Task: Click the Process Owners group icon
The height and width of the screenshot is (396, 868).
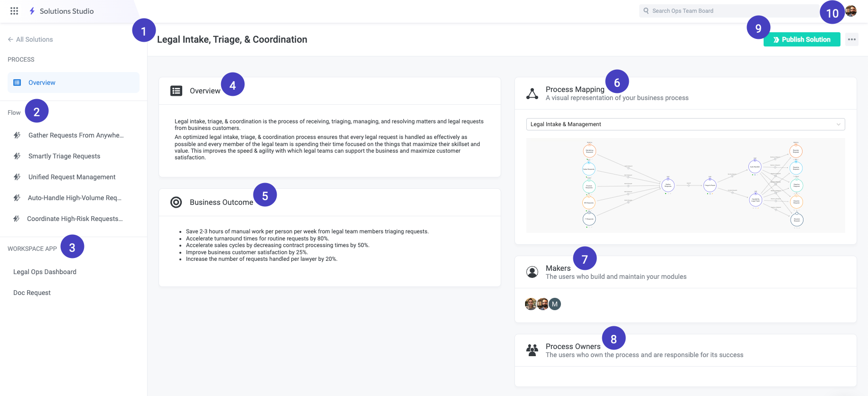Action: click(532, 350)
